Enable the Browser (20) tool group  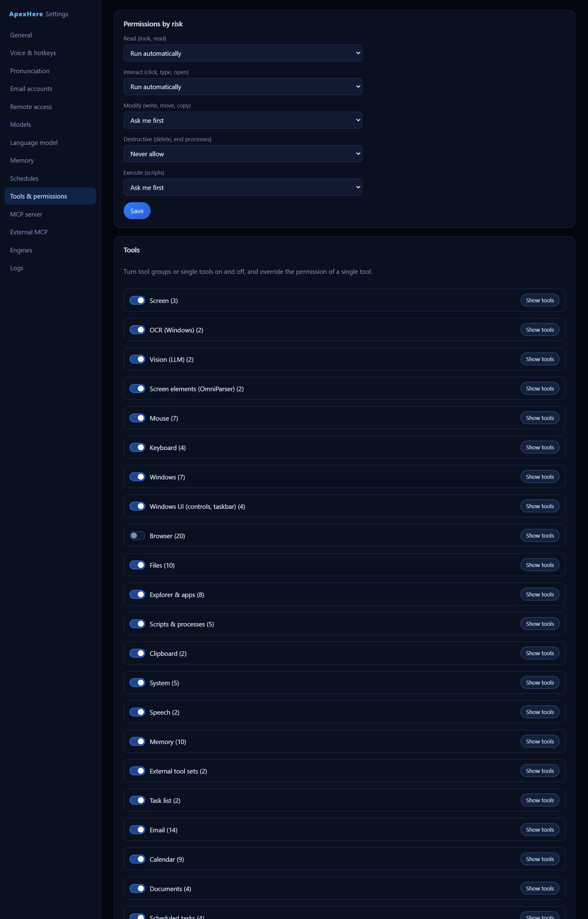click(x=137, y=536)
